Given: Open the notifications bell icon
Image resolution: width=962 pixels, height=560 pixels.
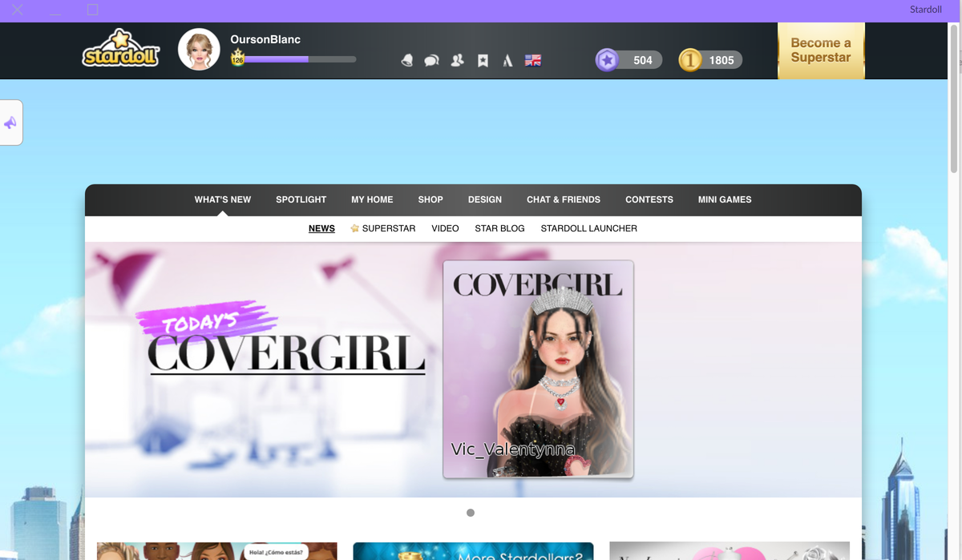Looking at the screenshot, I should tap(406, 60).
